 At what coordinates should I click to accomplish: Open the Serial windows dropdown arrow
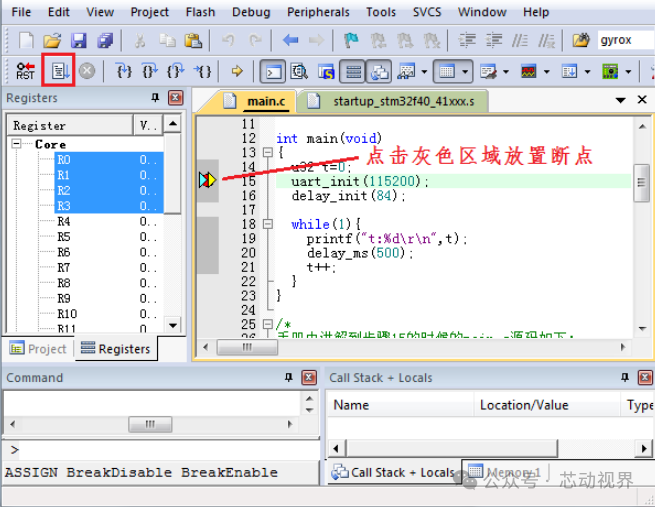[506, 72]
